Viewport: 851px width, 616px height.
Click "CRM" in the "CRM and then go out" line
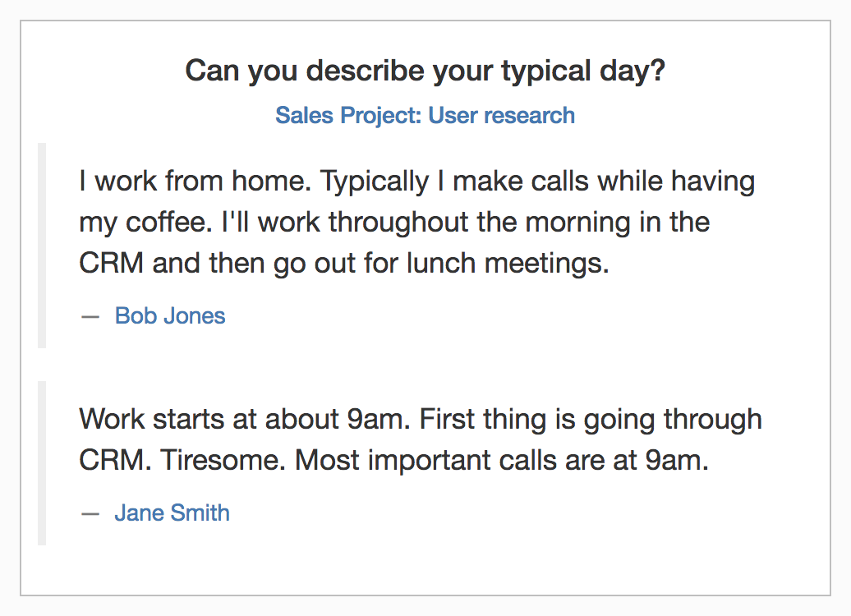click(x=111, y=263)
